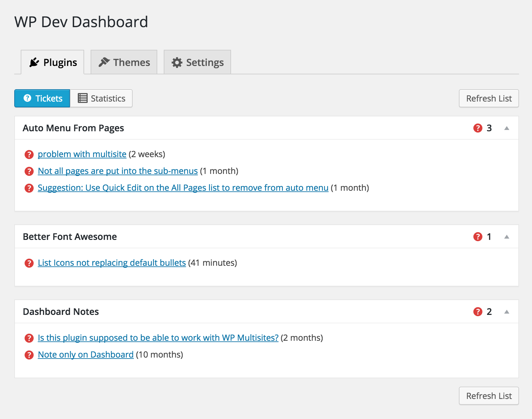Open the Plugins tab
This screenshot has width=532, height=419.
(52, 62)
